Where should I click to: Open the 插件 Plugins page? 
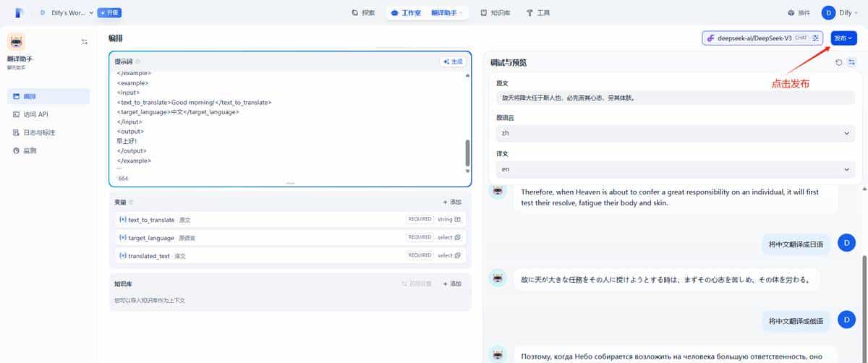(799, 12)
